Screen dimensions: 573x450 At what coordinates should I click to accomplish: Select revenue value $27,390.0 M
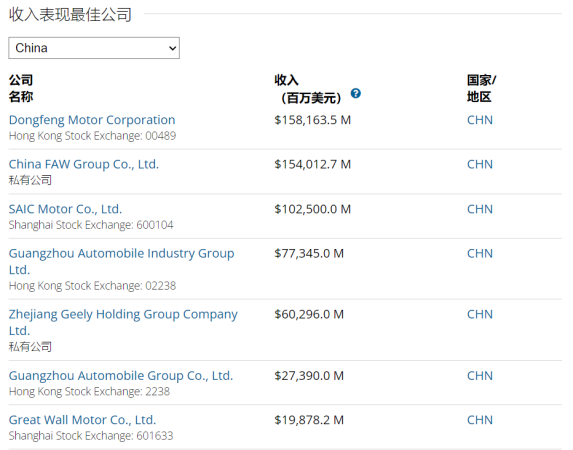[309, 376]
